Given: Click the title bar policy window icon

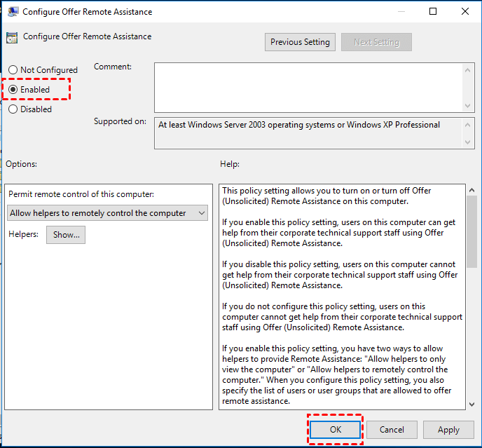Looking at the screenshot, I should pos(12,12).
